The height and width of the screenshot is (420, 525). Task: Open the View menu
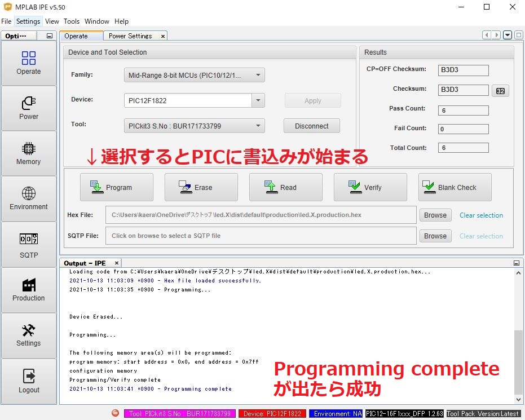52,21
